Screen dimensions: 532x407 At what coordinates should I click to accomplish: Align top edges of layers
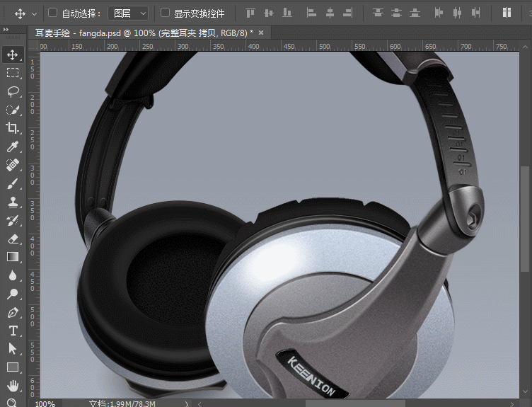pyautogui.click(x=250, y=13)
